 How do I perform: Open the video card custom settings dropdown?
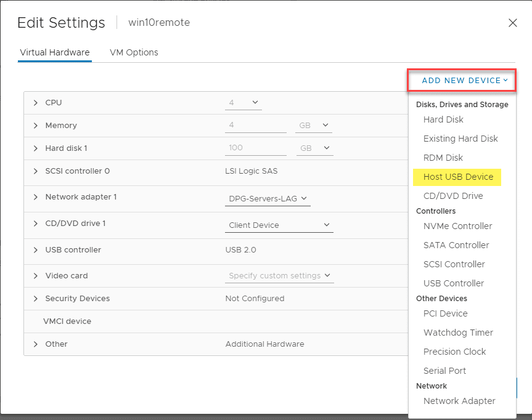click(279, 276)
